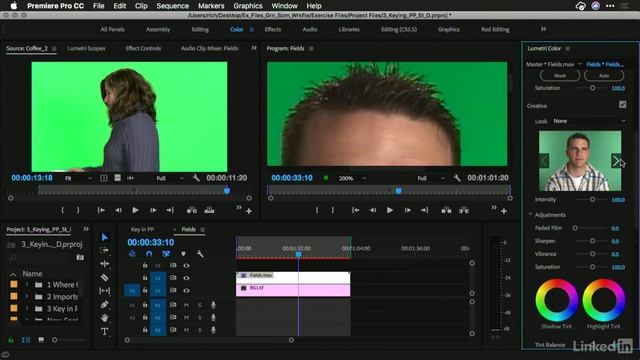
Task: Open Source monitor Full resolution dropdown
Action: tap(170, 178)
